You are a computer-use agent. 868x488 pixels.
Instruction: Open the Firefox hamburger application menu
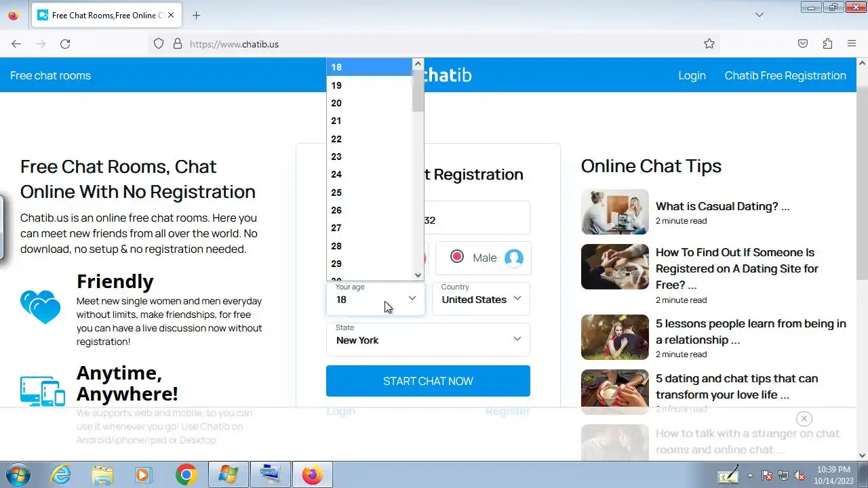click(x=852, y=44)
